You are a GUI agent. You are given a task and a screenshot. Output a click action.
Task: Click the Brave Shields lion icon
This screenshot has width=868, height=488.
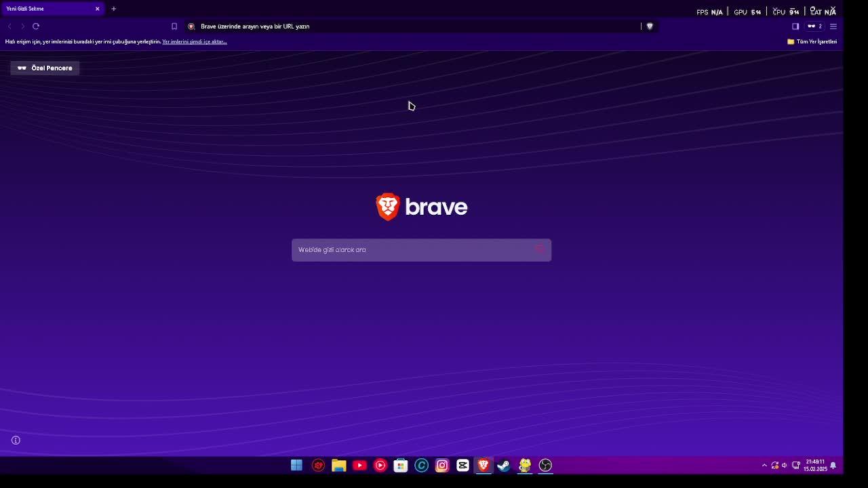(650, 26)
